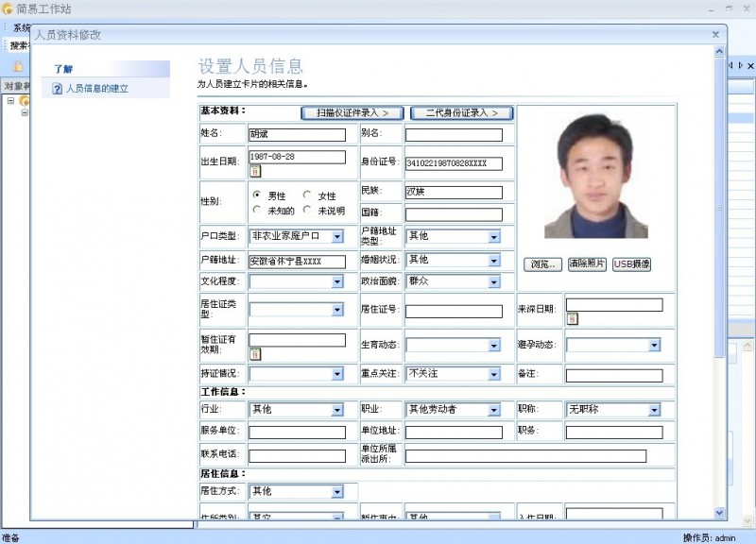Open the 职称 dropdown

click(654, 410)
